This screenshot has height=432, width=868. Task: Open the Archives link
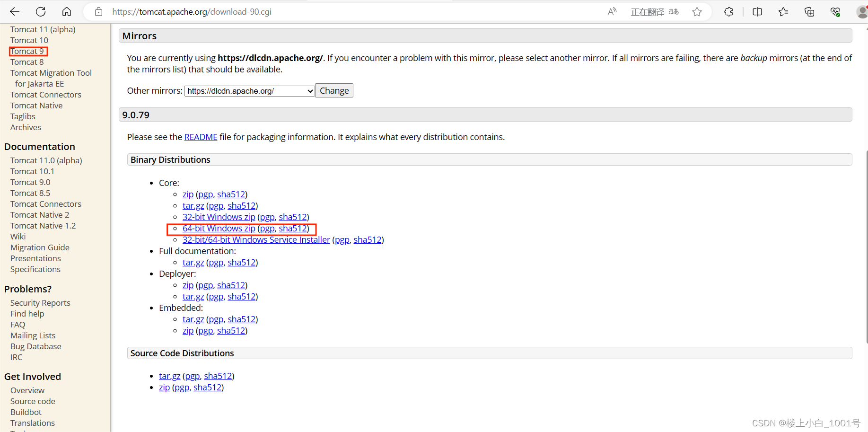coord(26,127)
